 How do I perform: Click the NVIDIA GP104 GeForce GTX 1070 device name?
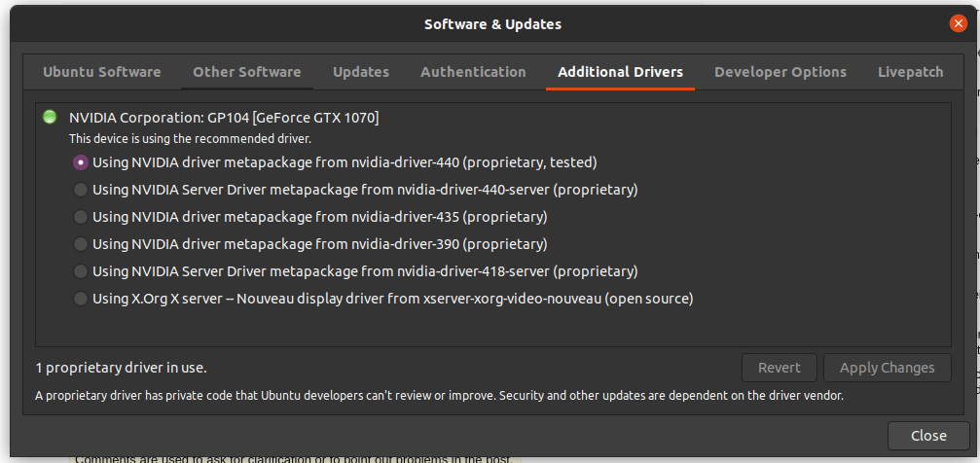pos(224,118)
